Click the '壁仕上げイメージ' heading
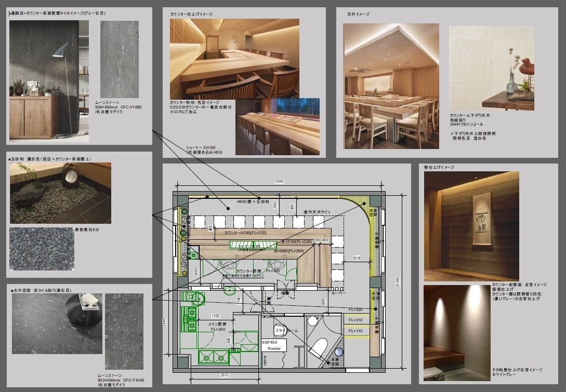This screenshot has height=392, width=566. 439,167
